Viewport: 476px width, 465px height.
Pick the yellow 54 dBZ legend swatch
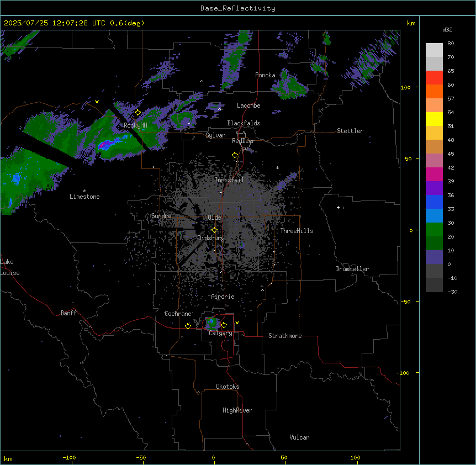[x=434, y=119]
